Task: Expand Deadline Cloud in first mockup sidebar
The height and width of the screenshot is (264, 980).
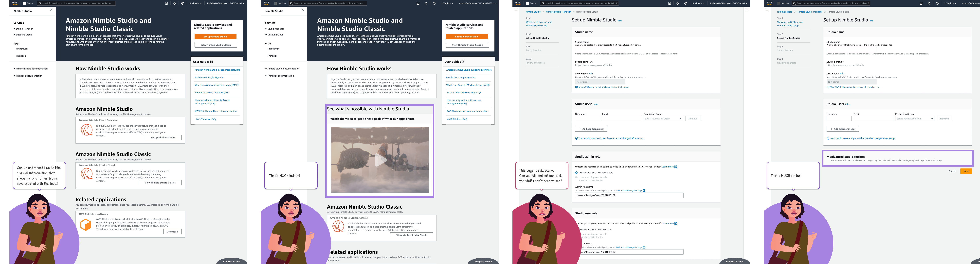Action: click(x=24, y=34)
